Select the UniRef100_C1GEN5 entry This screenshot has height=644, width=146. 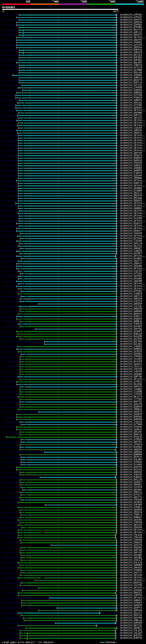coord(131,392)
